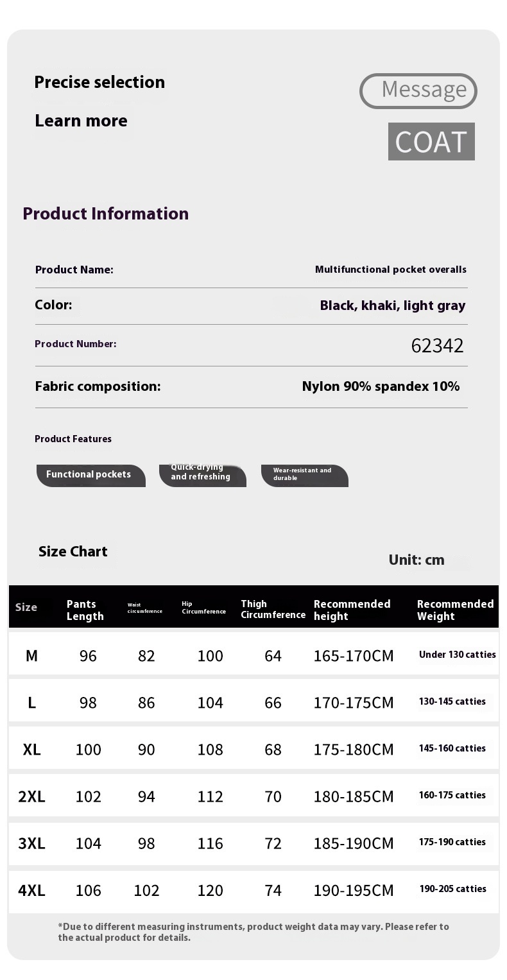Select the COAT tag
Image resolution: width=507 pixels, height=980 pixels.
(431, 142)
